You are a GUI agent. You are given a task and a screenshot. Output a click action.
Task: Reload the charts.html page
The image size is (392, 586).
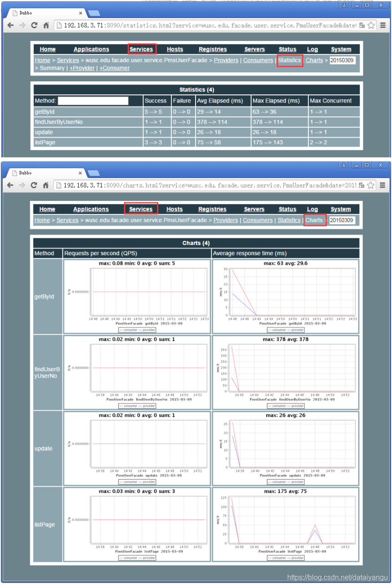[x=34, y=185]
